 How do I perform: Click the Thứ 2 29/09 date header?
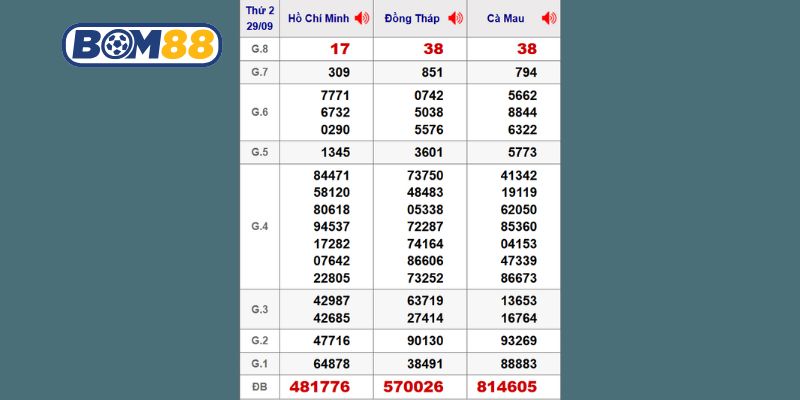pyautogui.click(x=260, y=18)
